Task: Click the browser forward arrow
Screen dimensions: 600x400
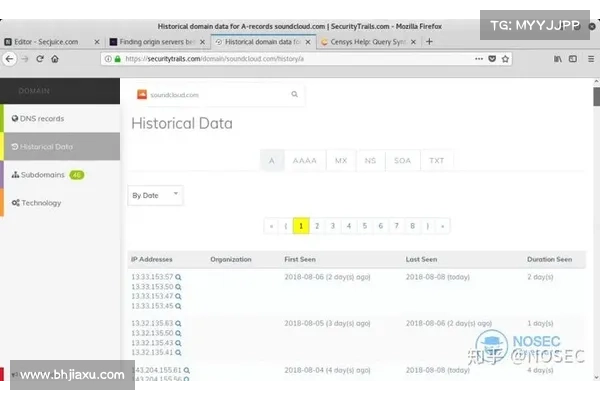Action: pos(25,59)
